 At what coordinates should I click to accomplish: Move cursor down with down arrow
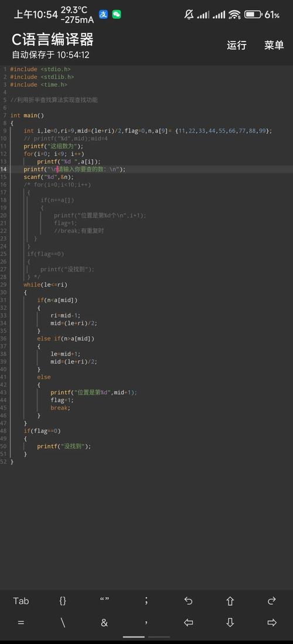tap(230, 622)
